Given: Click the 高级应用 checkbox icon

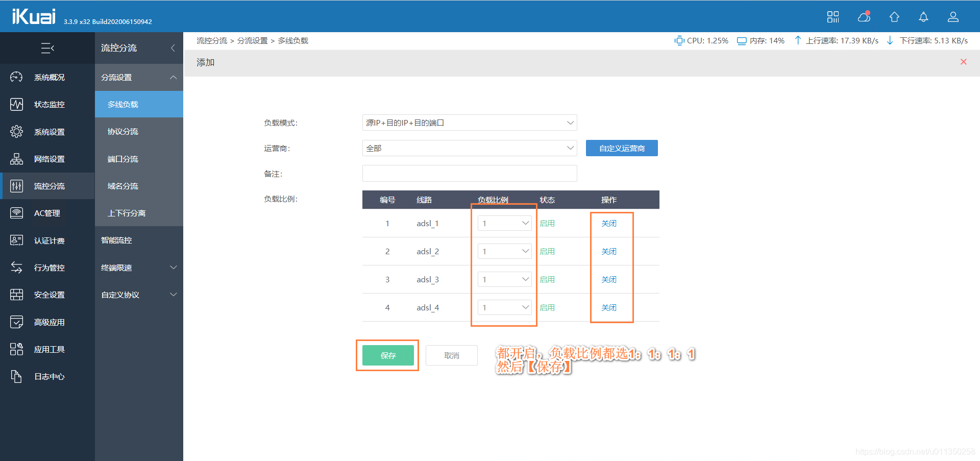Looking at the screenshot, I should pyautogui.click(x=16, y=322).
